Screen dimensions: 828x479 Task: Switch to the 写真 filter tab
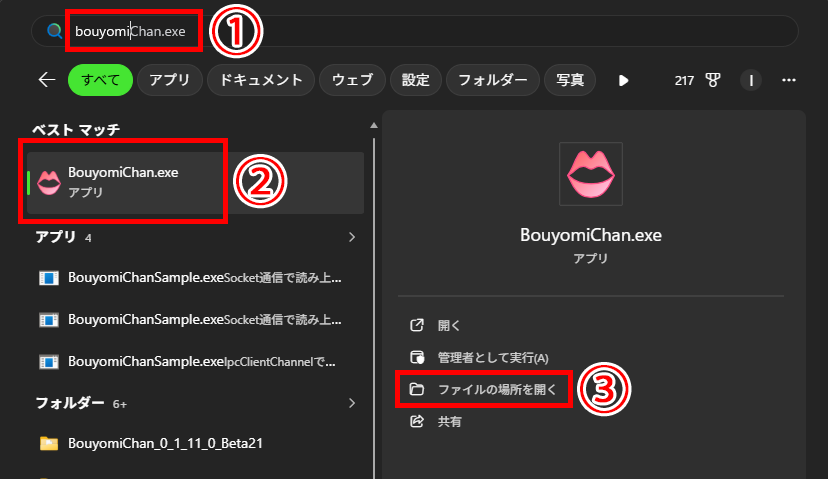coord(570,80)
